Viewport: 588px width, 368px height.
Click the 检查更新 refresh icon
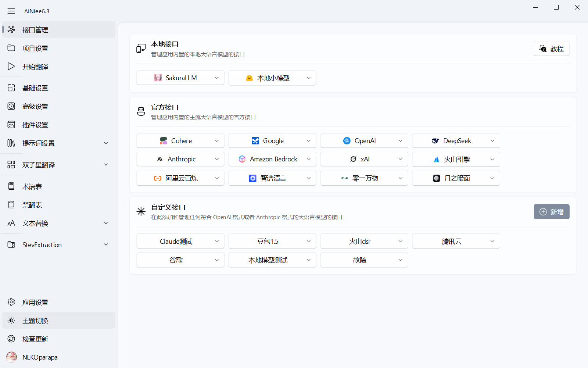(11, 339)
